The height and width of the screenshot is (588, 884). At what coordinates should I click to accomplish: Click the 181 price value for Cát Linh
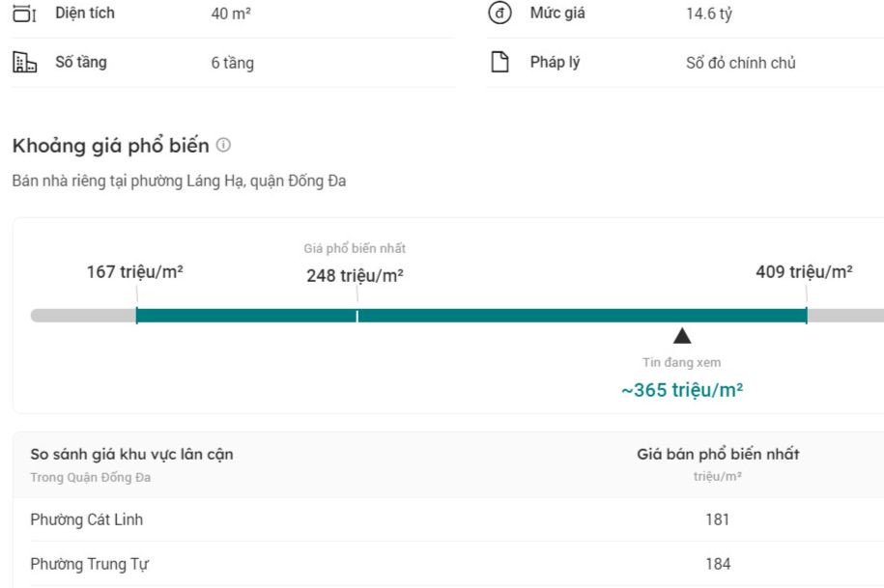(718, 519)
